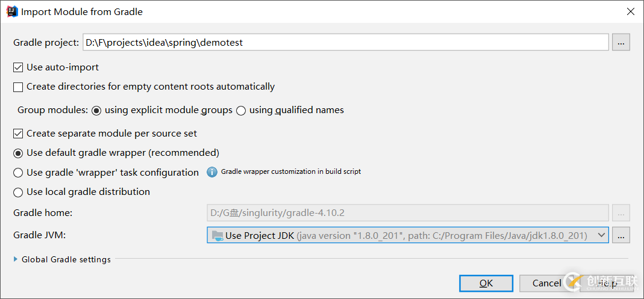Image resolution: width=644 pixels, height=299 pixels.
Task: Select Use gradle 'wrapper' task configuration
Action: (19, 173)
